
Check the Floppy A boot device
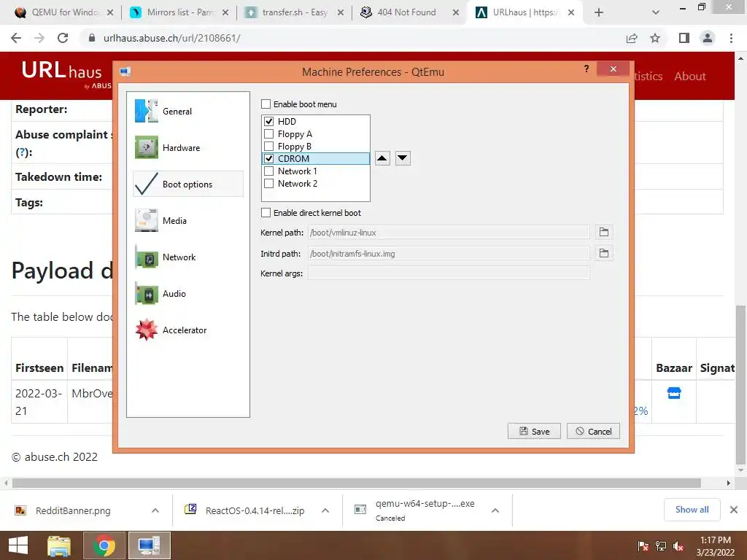[268, 134]
